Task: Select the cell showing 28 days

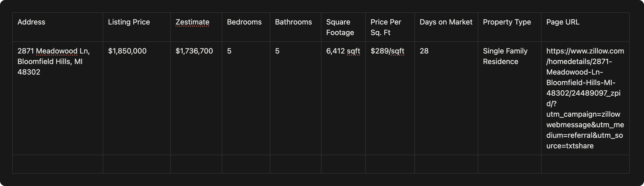Action: pyautogui.click(x=424, y=51)
